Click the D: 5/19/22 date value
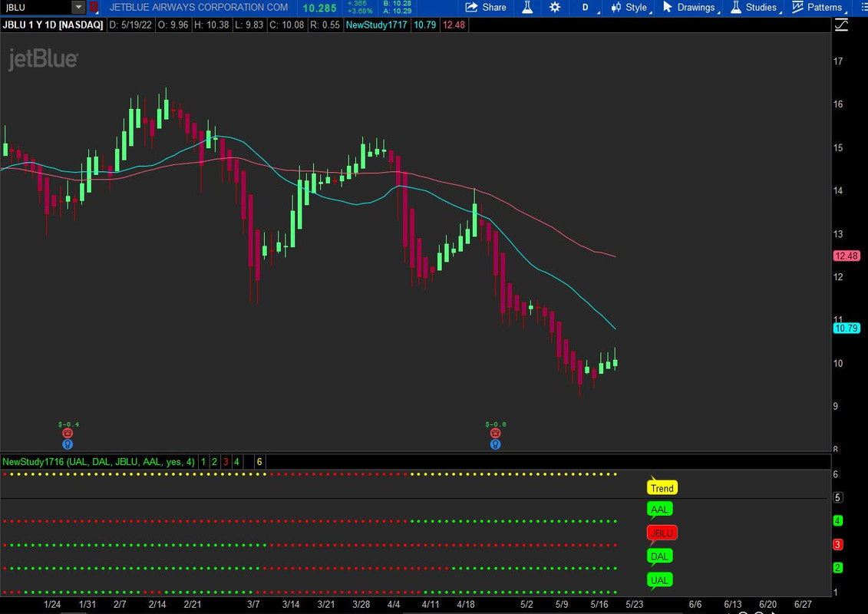Viewport: 868px width, 614px height. (130, 25)
